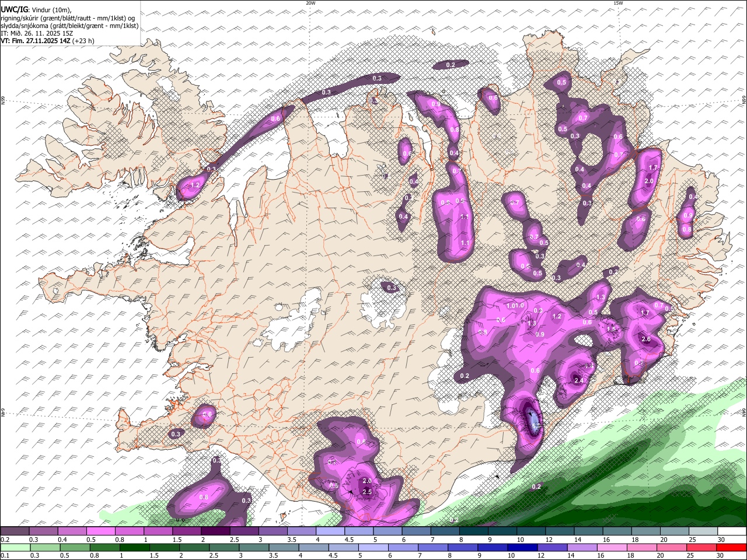Click the 'slydda/snjókoma' legend description line
Screen dimensions: 747x560
[x=69, y=26]
